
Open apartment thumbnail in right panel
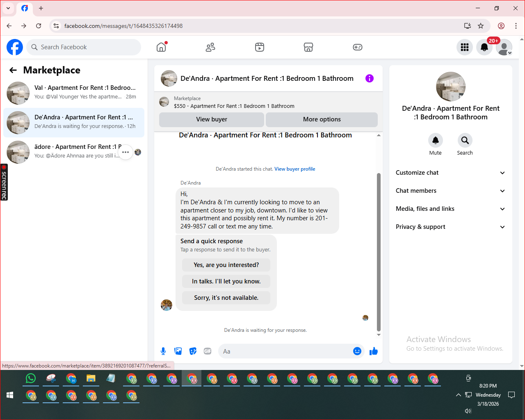[451, 87]
